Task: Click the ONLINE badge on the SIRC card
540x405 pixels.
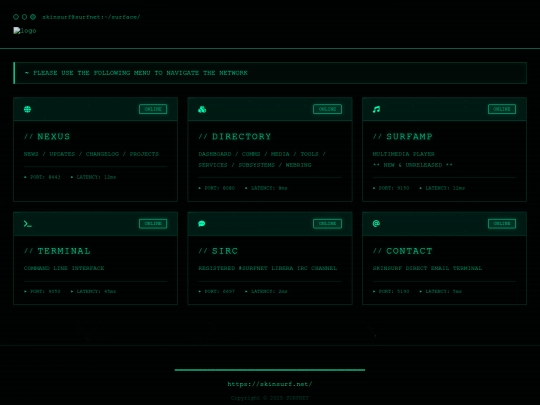Action: (327, 224)
